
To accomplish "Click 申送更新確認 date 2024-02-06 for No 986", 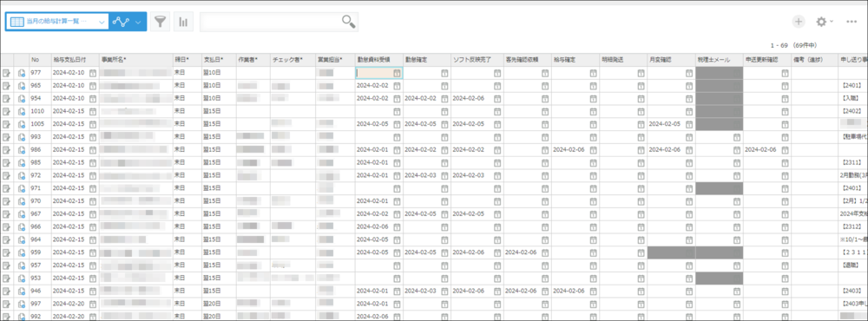I will [759, 149].
